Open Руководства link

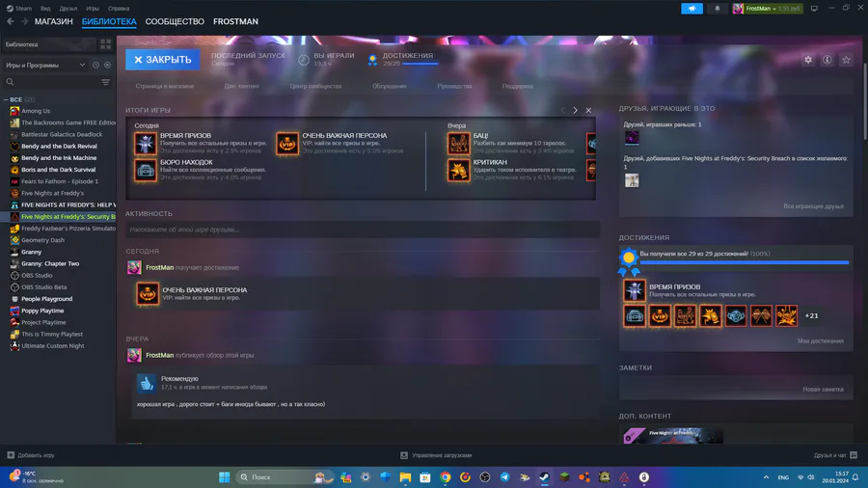pos(454,86)
